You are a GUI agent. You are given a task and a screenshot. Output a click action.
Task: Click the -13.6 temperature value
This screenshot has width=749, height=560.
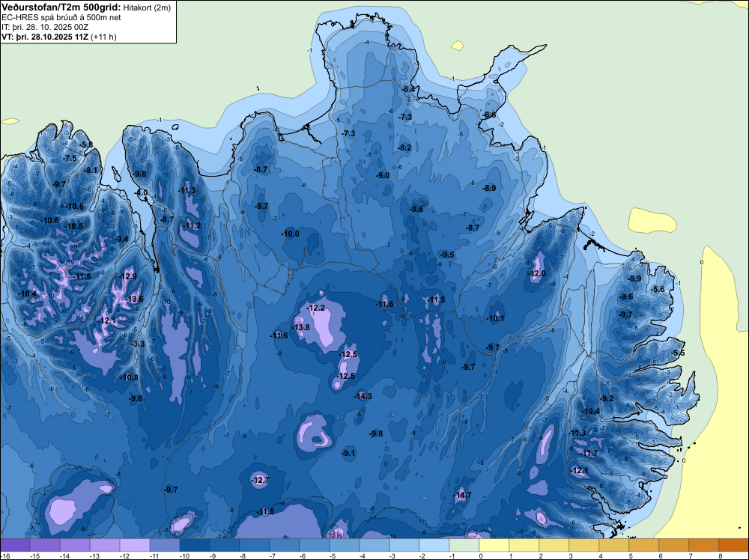tap(134, 299)
